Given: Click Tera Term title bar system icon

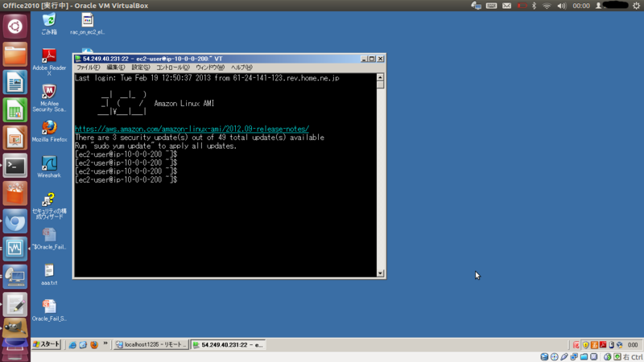Looking at the screenshot, I should pos(77,59).
